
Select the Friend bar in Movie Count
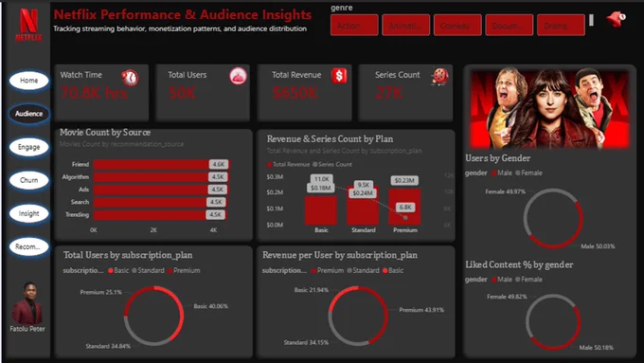click(x=161, y=164)
